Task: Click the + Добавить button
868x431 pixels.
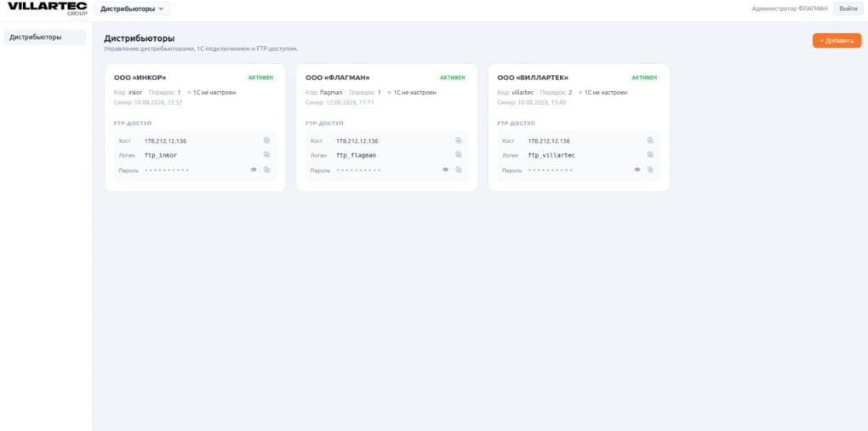Action: point(837,41)
